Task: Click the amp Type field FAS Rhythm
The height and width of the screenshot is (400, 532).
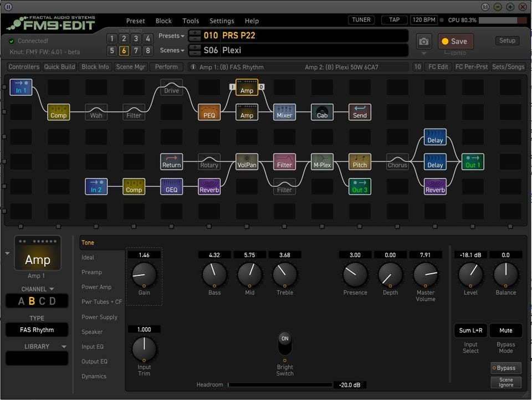Action: coord(37,330)
